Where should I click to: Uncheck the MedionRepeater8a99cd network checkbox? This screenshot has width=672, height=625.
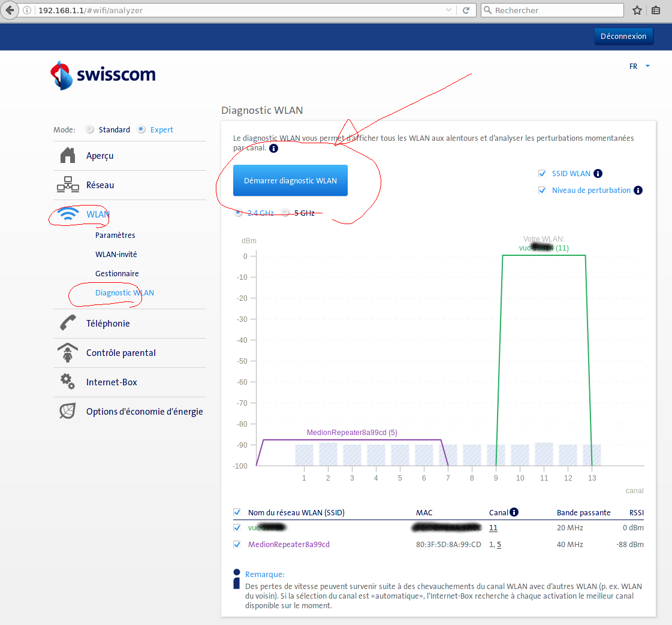click(237, 545)
